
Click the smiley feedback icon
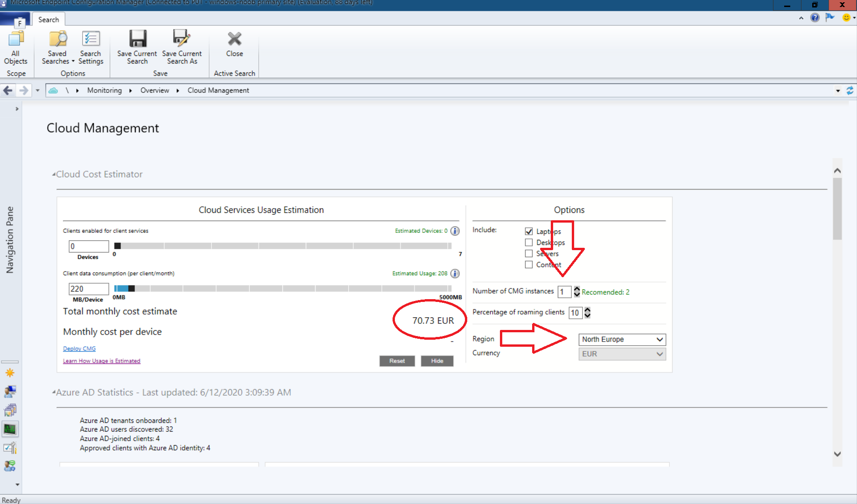tap(846, 18)
